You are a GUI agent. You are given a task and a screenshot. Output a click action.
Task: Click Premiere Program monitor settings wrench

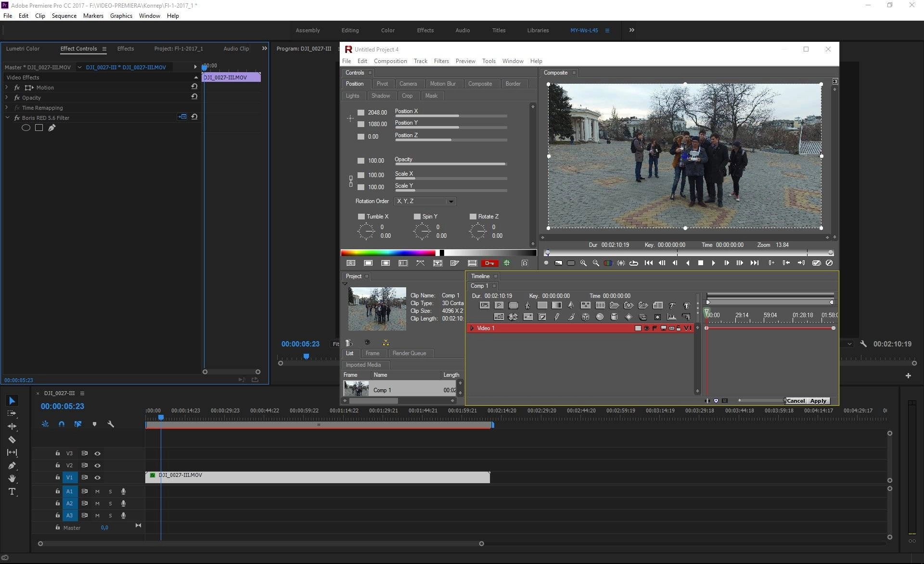pyautogui.click(x=863, y=344)
